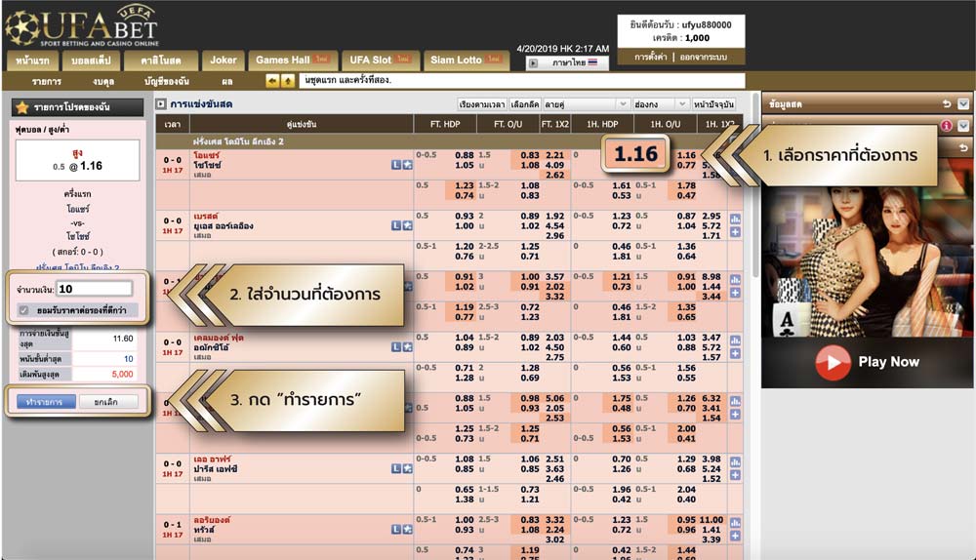This screenshot has height=560, width=976.
Task: Click the ยกเลิก cancel button
Action: pos(108,401)
